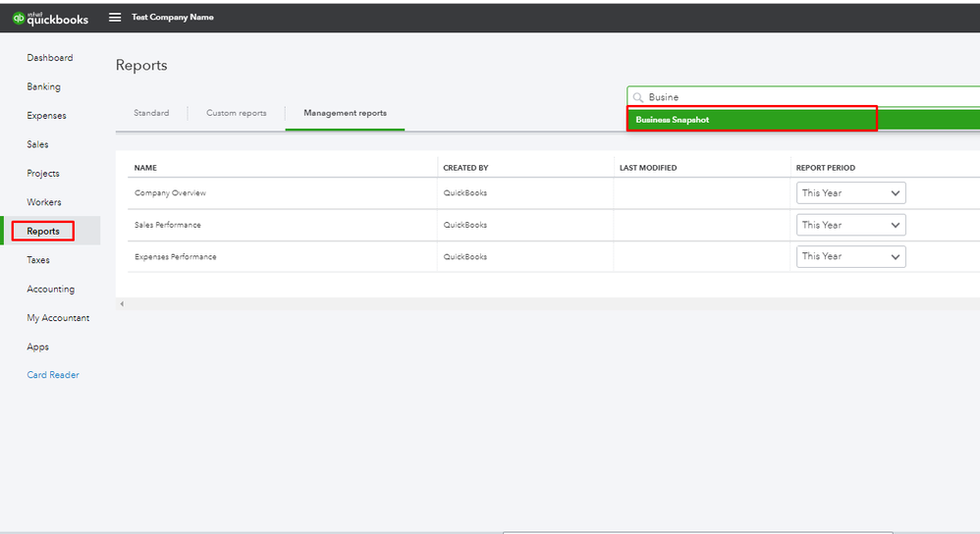Image resolution: width=980 pixels, height=534 pixels.
Task: Switch to the Standard tab
Action: coord(151,113)
